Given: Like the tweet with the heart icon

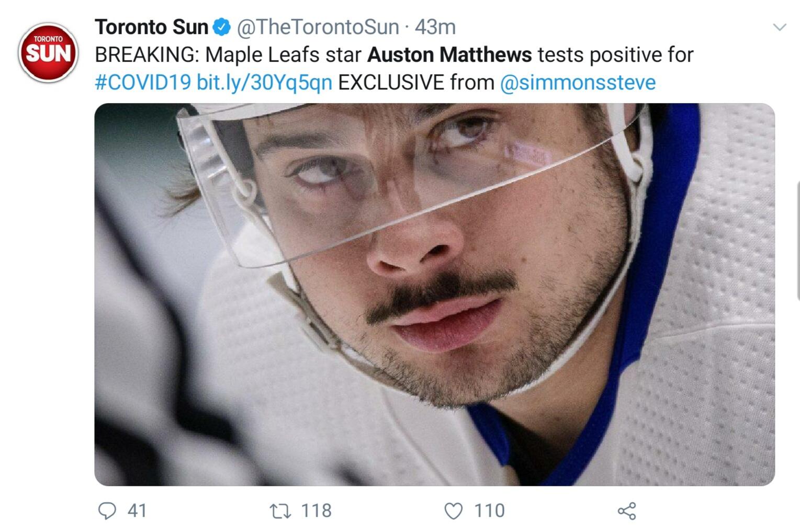Looking at the screenshot, I should tap(453, 511).
